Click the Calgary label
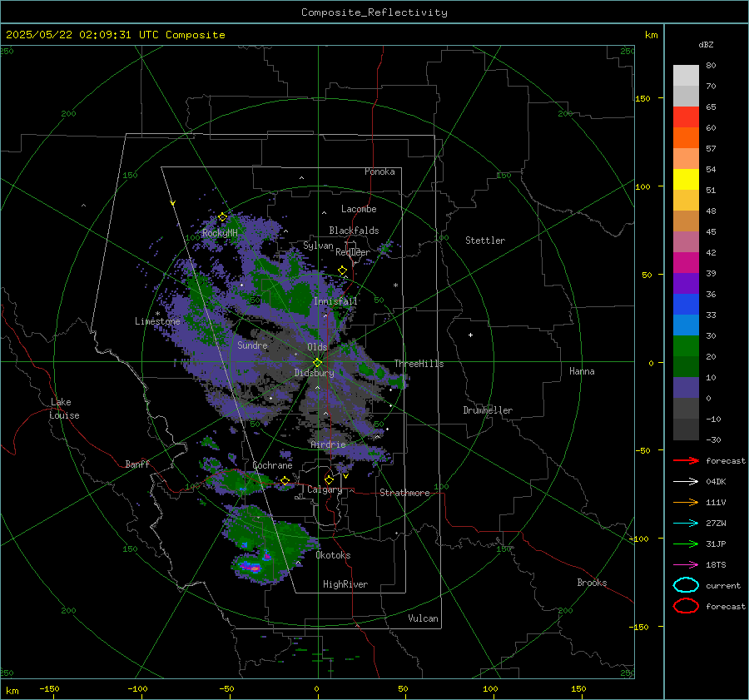Image resolution: width=749 pixels, height=700 pixels. (325, 489)
